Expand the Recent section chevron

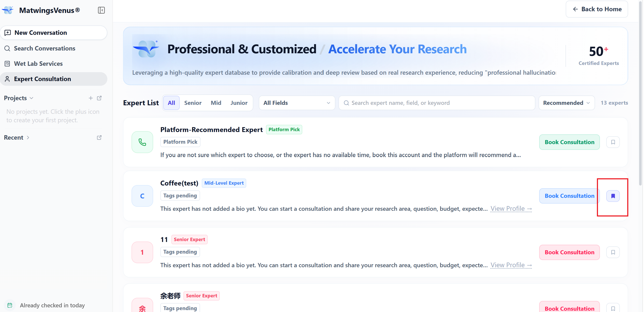(28, 138)
